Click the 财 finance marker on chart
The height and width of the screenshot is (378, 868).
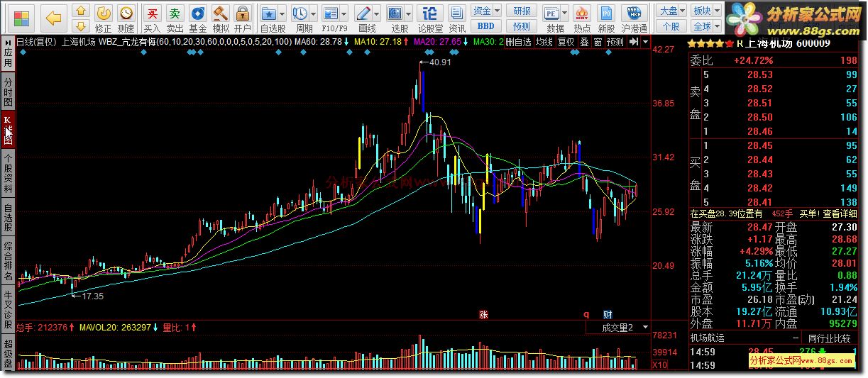pos(608,314)
